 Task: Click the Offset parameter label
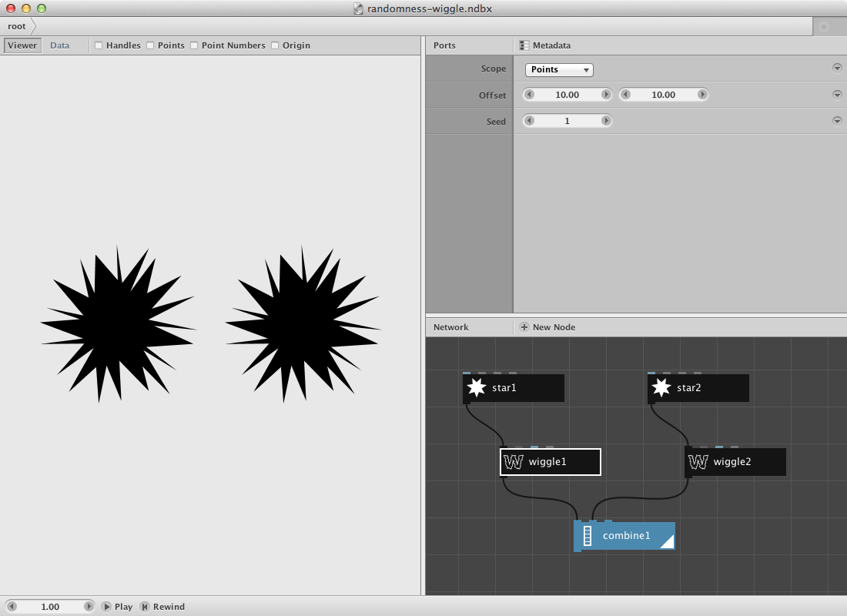pyautogui.click(x=492, y=95)
